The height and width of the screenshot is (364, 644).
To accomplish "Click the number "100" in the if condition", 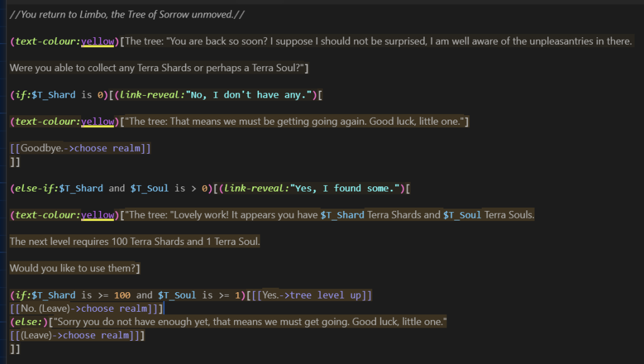I will [122, 295].
